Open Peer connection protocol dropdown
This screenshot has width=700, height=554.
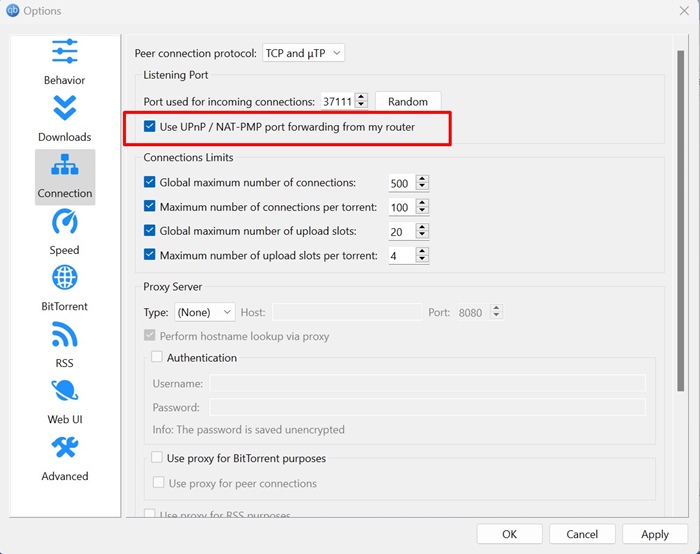click(x=304, y=53)
